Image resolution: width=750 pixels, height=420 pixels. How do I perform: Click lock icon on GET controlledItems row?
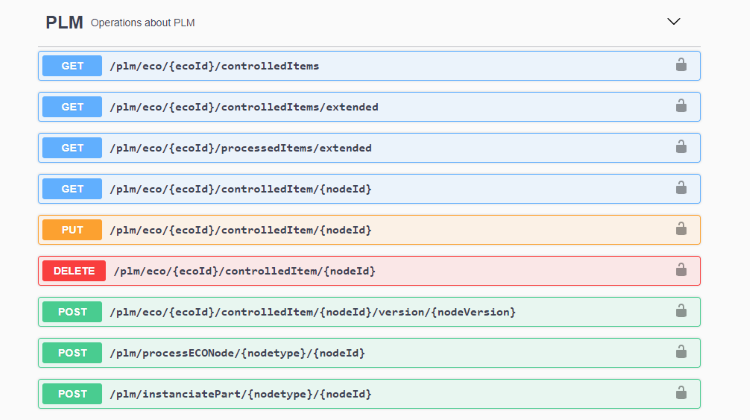pos(681,65)
